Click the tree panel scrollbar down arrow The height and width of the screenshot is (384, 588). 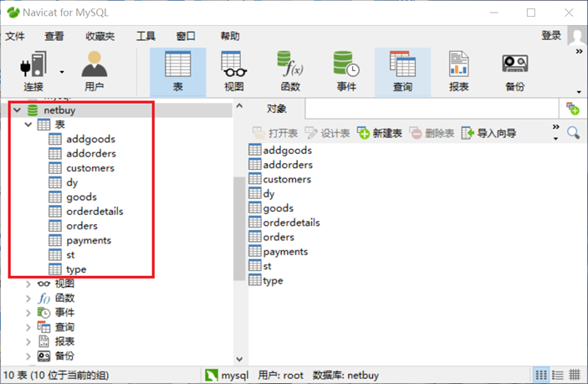(x=239, y=359)
